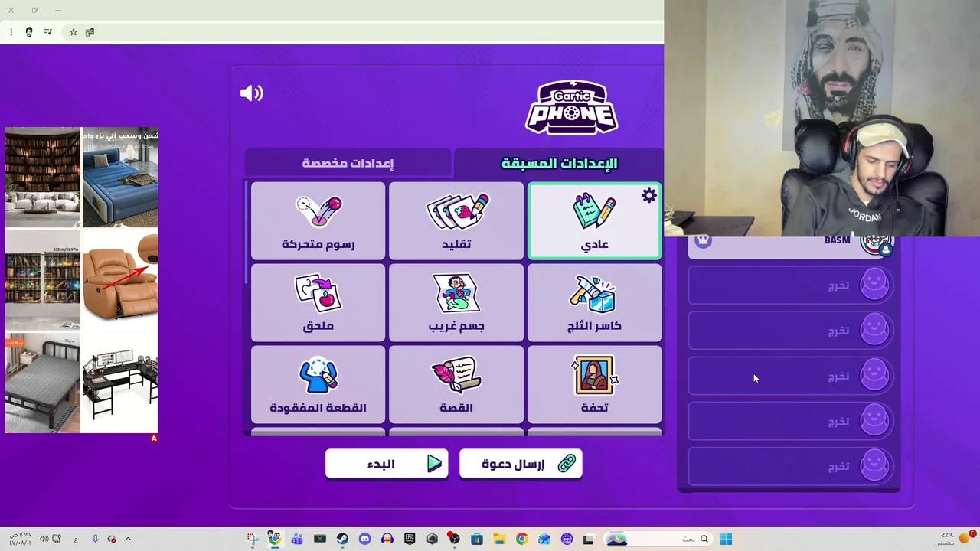Open the bookshelf wall ad thumbnail
Viewport: 980px width, 551px height.
pos(43,177)
